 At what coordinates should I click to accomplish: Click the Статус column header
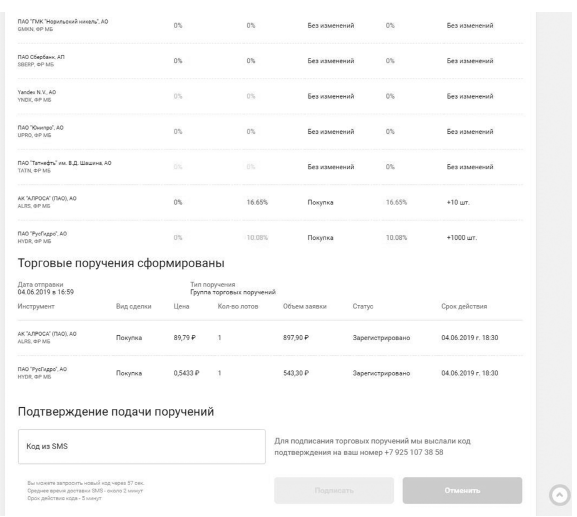click(363, 306)
